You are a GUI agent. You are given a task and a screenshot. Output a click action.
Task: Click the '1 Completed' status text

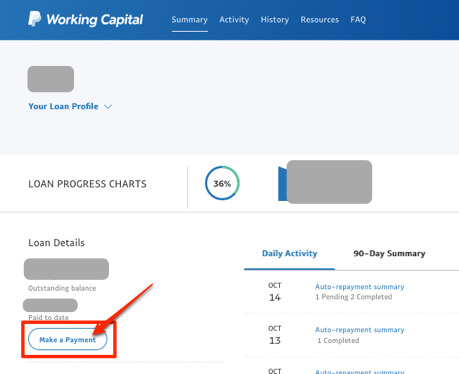[x=338, y=340]
